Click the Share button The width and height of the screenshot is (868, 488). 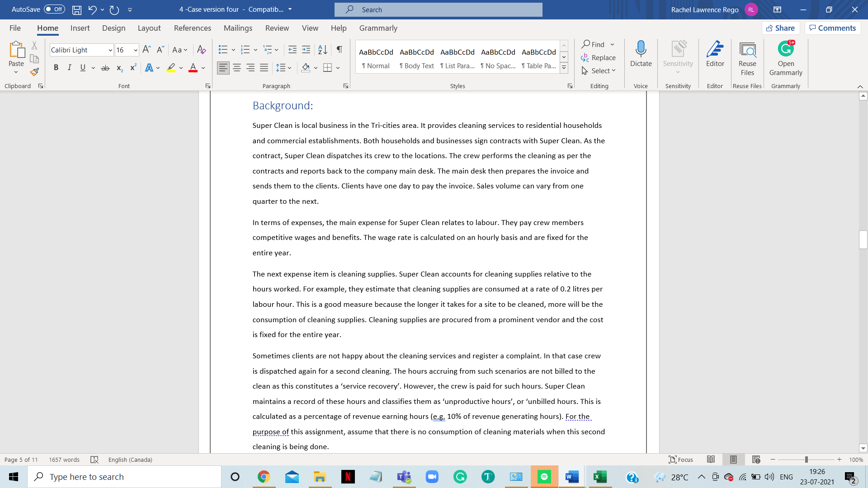click(x=781, y=28)
